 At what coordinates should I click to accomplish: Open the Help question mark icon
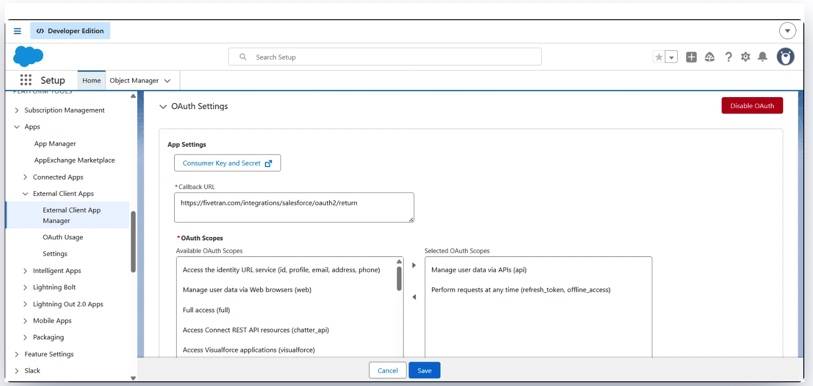(x=728, y=57)
